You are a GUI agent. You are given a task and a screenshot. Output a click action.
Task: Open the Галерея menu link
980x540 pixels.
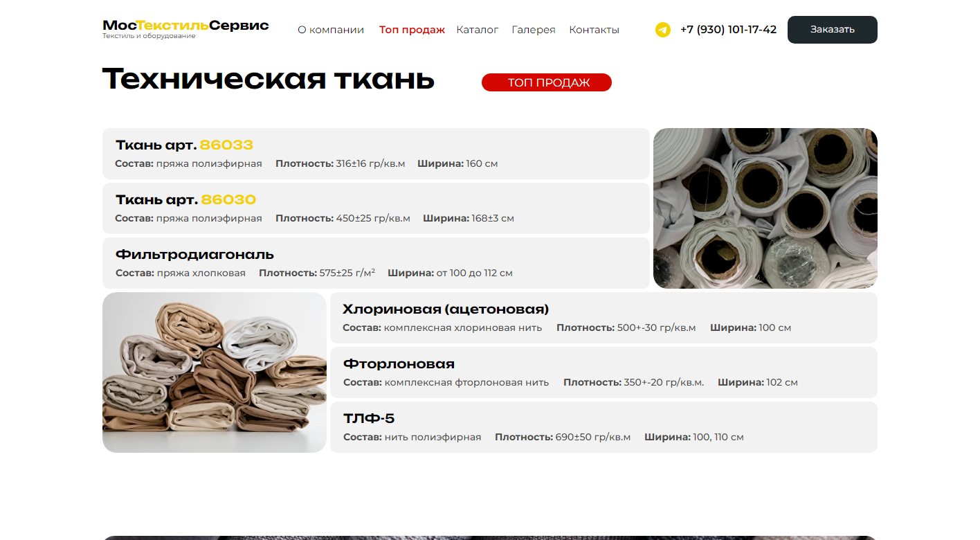[x=534, y=30]
